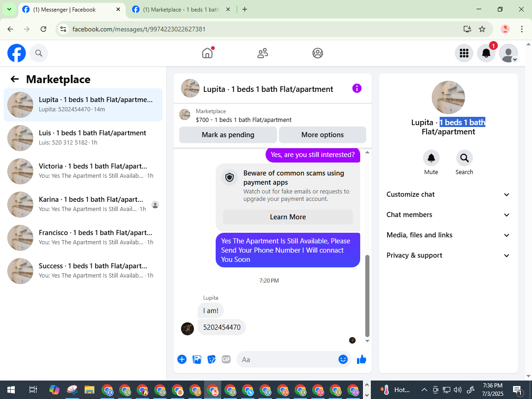Open a new browser tab
Image resolution: width=532 pixels, height=399 pixels.
point(245,9)
